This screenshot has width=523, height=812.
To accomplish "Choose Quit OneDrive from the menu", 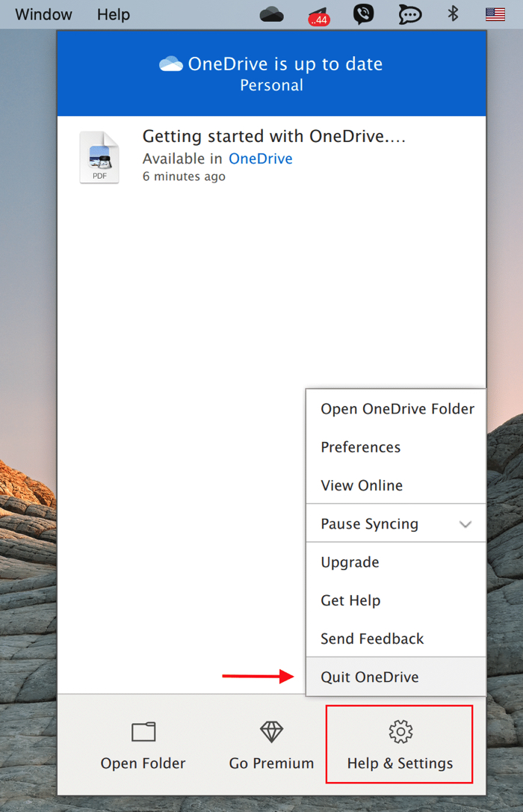I will pyautogui.click(x=370, y=677).
